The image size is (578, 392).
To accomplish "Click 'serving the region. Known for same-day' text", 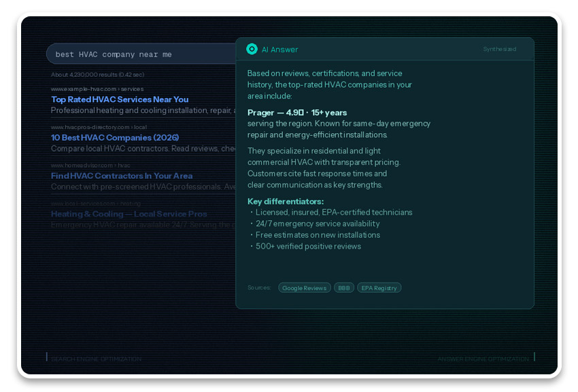I will tap(339, 129).
